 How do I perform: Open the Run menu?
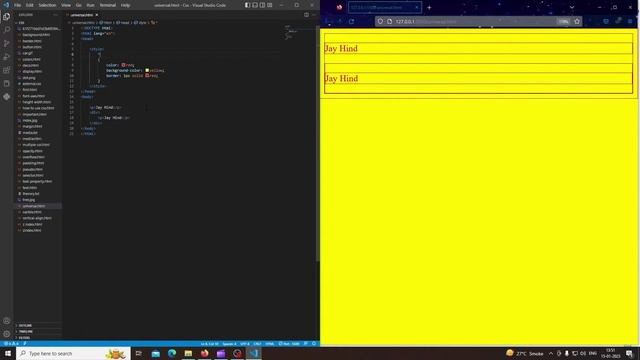point(90,5)
